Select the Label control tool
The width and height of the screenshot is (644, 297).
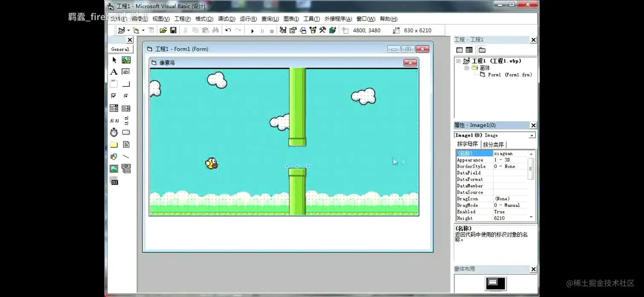(114, 72)
